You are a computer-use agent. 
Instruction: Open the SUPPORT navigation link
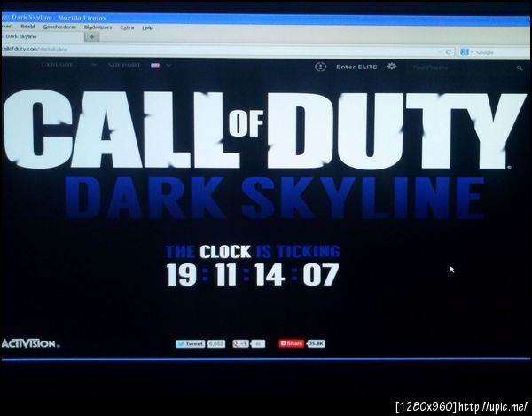[124, 65]
